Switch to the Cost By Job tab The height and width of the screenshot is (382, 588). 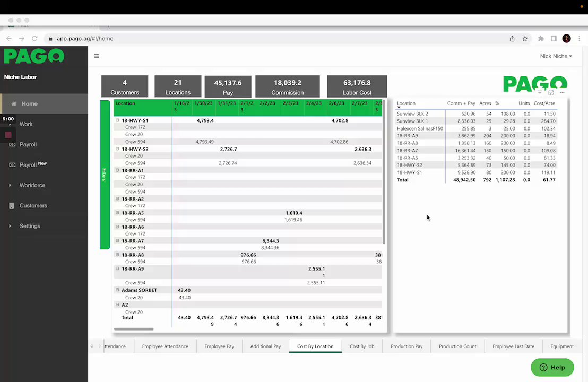[362, 346]
